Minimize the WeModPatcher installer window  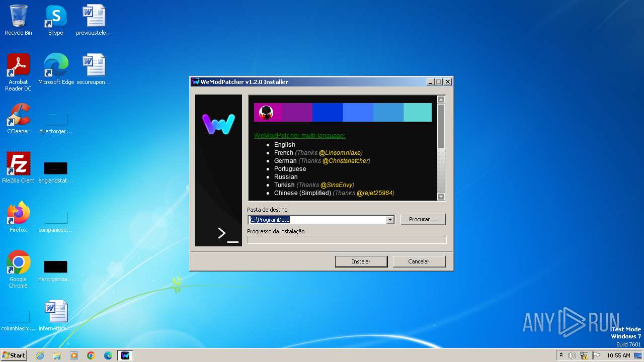coord(430,82)
